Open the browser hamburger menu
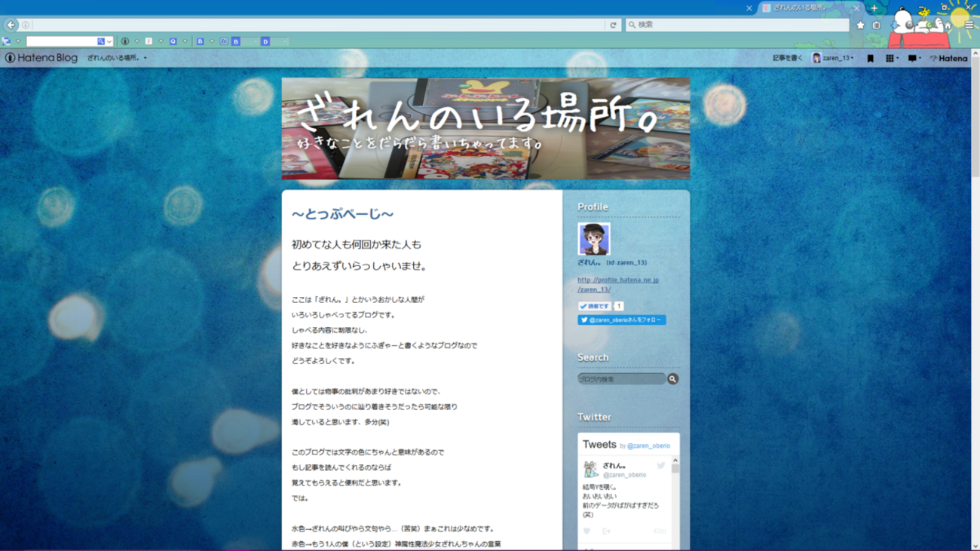Viewport: 980px width, 551px height. click(x=969, y=25)
